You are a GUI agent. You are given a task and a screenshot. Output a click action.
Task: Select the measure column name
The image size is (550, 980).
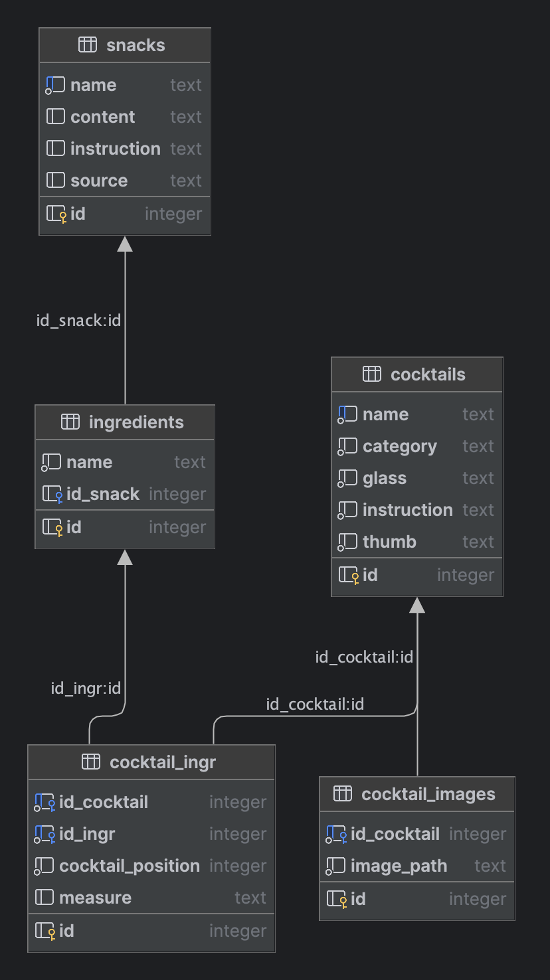tap(96, 898)
